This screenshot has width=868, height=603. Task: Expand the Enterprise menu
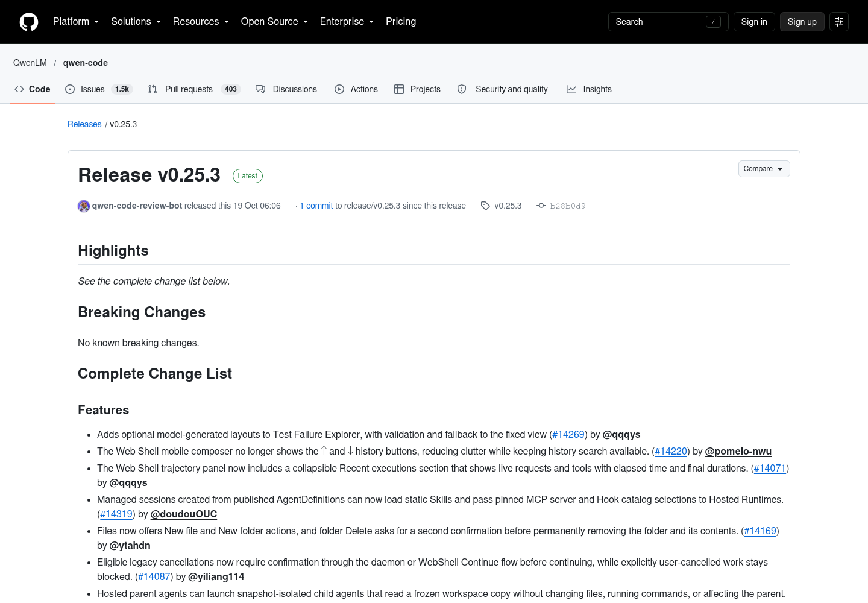click(x=347, y=22)
